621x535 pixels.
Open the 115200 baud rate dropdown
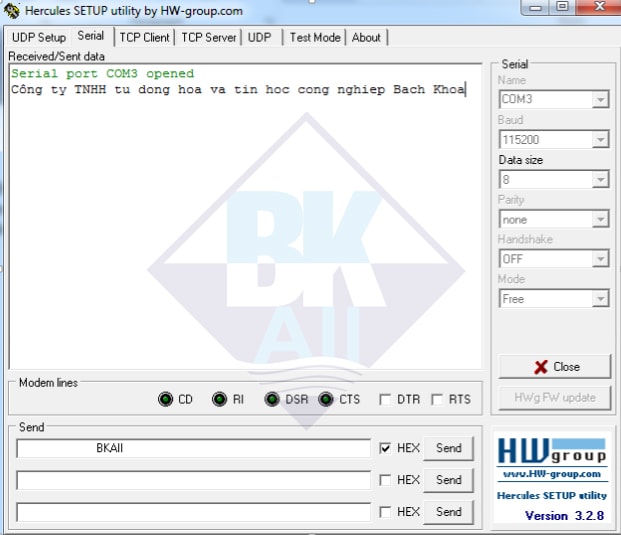coord(600,139)
